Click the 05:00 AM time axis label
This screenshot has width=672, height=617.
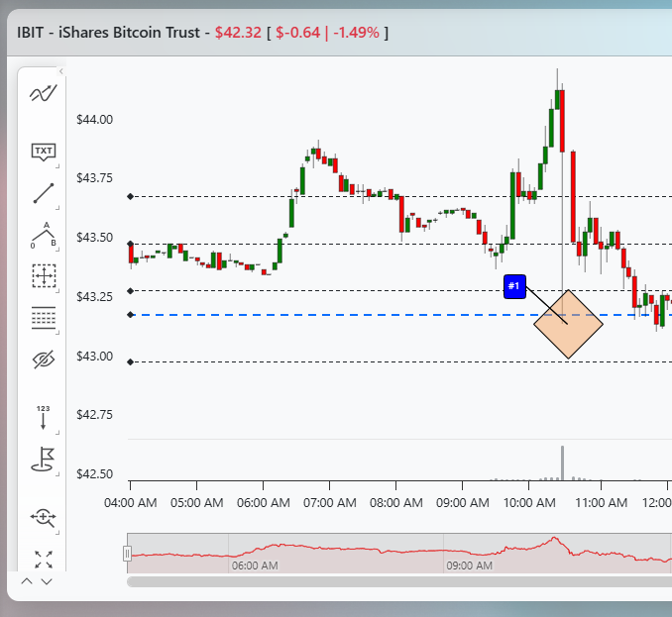pos(196,503)
